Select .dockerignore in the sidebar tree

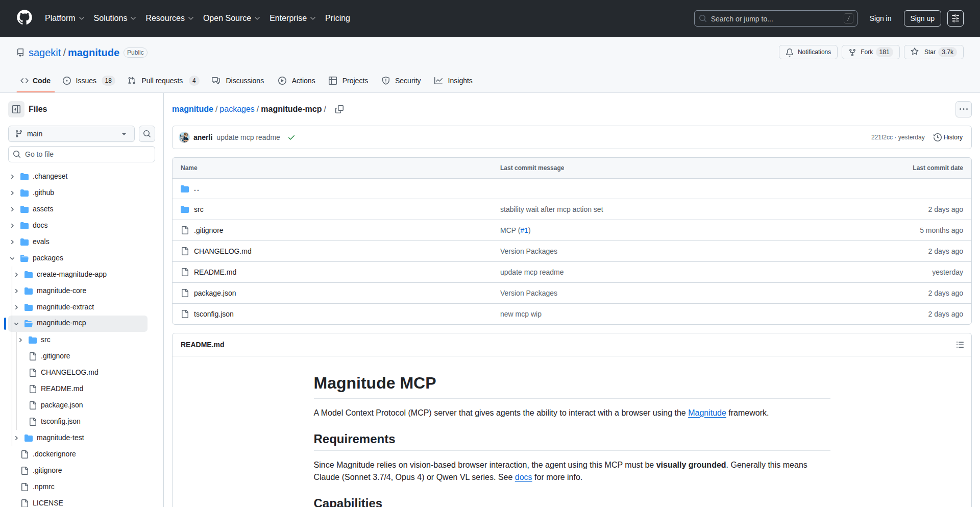coord(54,454)
